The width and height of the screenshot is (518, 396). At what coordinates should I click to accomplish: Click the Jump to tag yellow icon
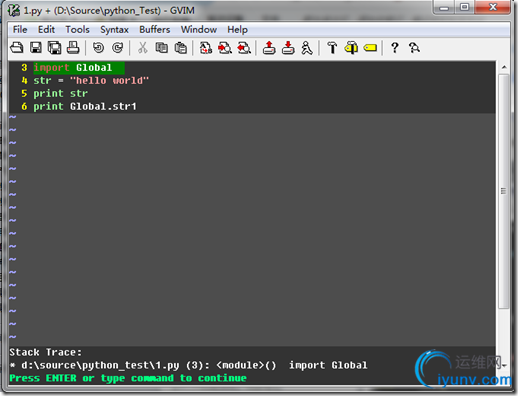(370, 48)
